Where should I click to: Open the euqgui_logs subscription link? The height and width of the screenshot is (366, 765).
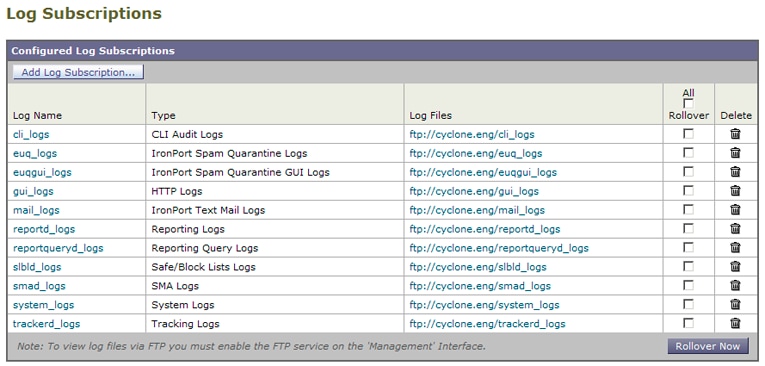(42, 172)
